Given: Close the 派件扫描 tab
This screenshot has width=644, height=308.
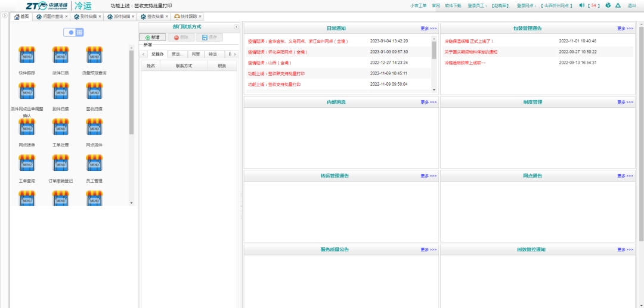Looking at the screenshot, I should [133, 17].
